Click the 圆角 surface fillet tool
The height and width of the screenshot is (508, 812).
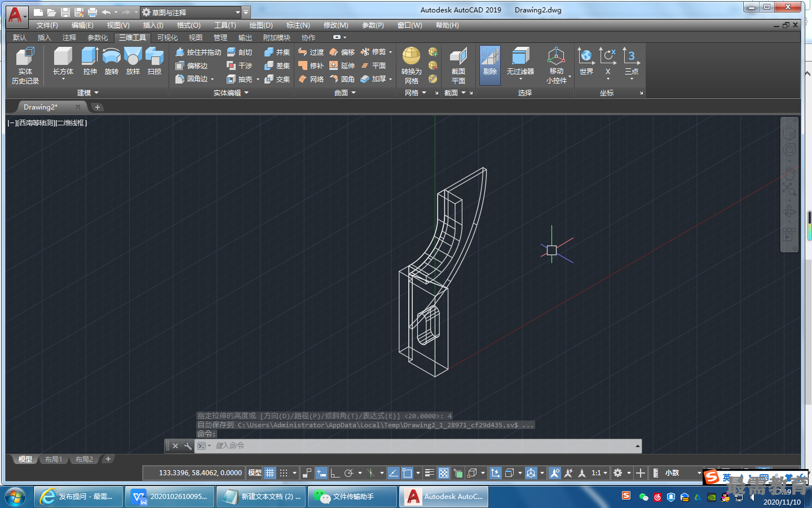(x=342, y=79)
